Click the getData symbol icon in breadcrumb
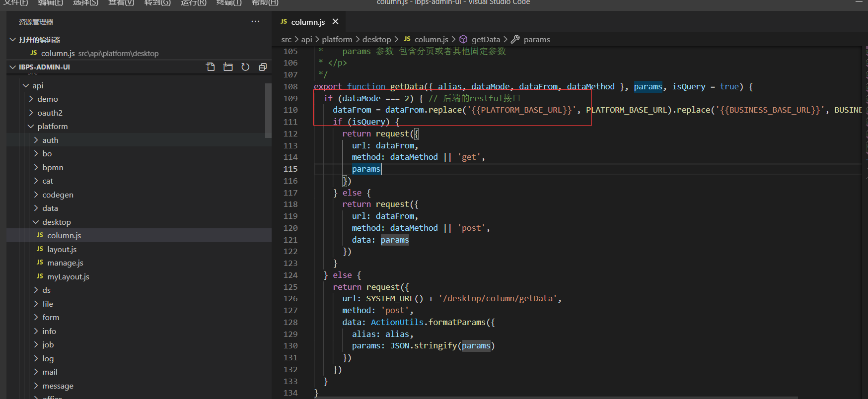 (463, 39)
